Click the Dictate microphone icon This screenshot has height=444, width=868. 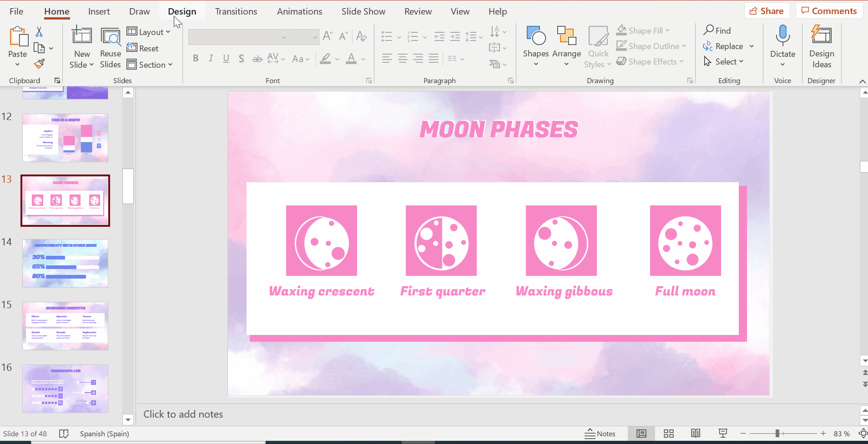pyautogui.click(x=782, y=36)
